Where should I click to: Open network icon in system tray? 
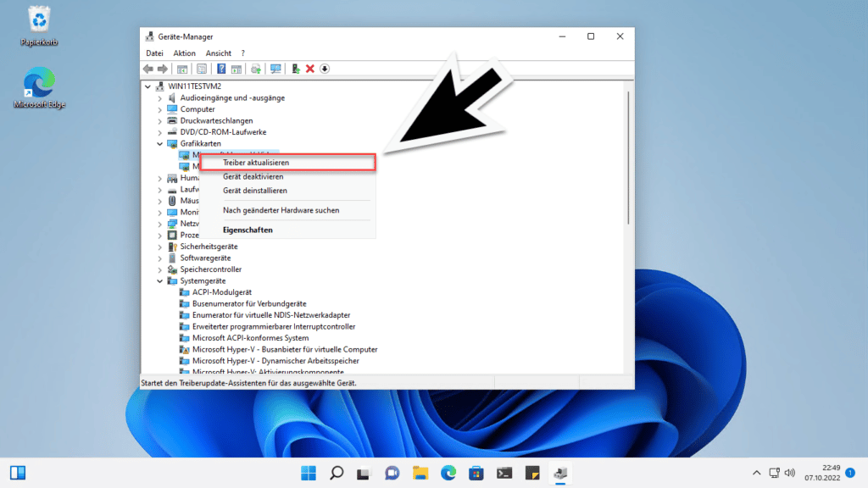pos(775,473)
